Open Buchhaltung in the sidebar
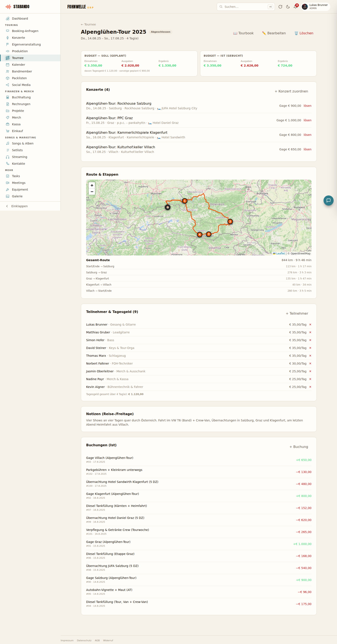The height and width of the screenshot is (644, 337). (30, 97)
